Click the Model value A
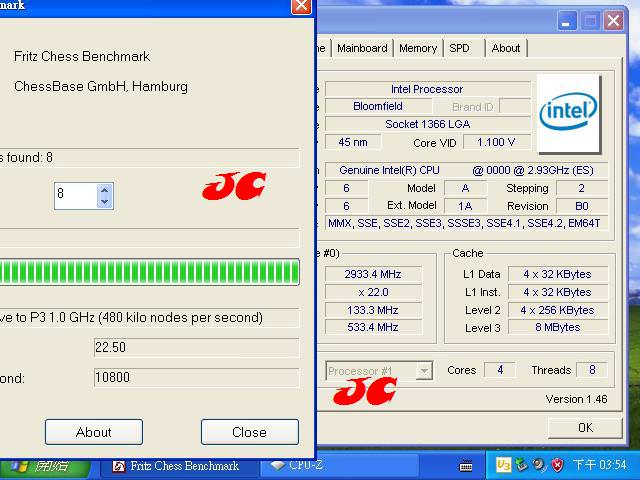The image size is (640, 480). [x=465, y=188]
